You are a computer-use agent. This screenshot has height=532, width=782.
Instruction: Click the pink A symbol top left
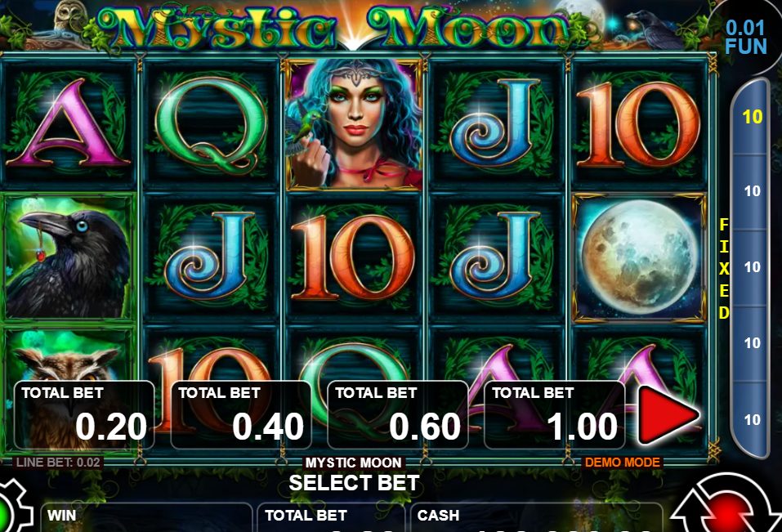coord(69,123)
